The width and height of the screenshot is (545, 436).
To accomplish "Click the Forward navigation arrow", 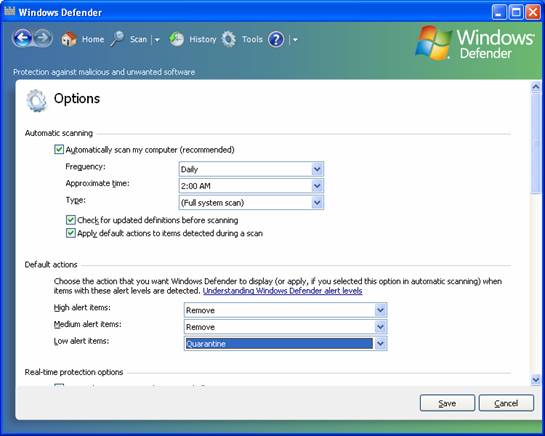I will [x=43, y=38].
